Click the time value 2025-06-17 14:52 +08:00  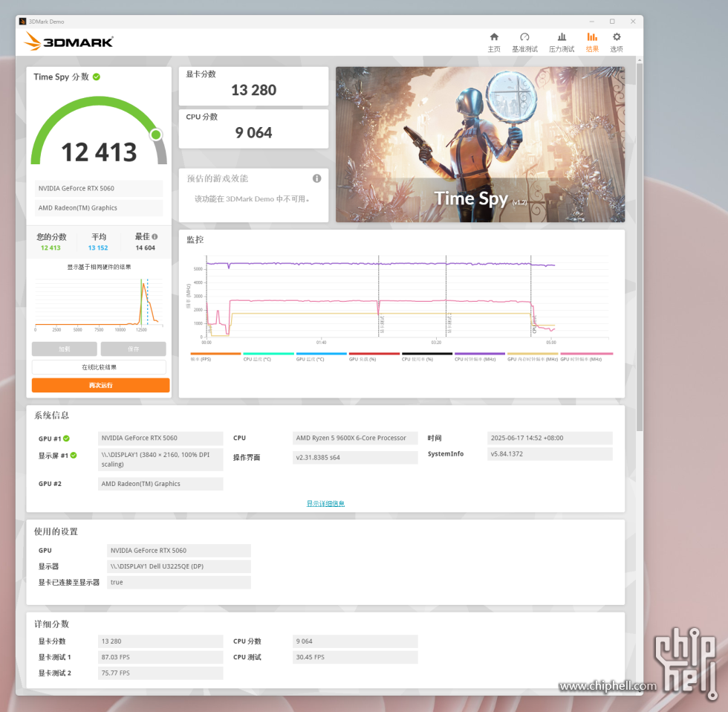[550, 438]
